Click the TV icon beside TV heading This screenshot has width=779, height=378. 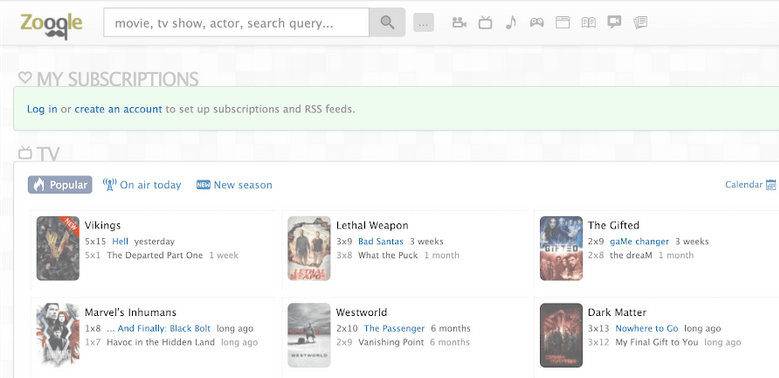click(25, 152)
